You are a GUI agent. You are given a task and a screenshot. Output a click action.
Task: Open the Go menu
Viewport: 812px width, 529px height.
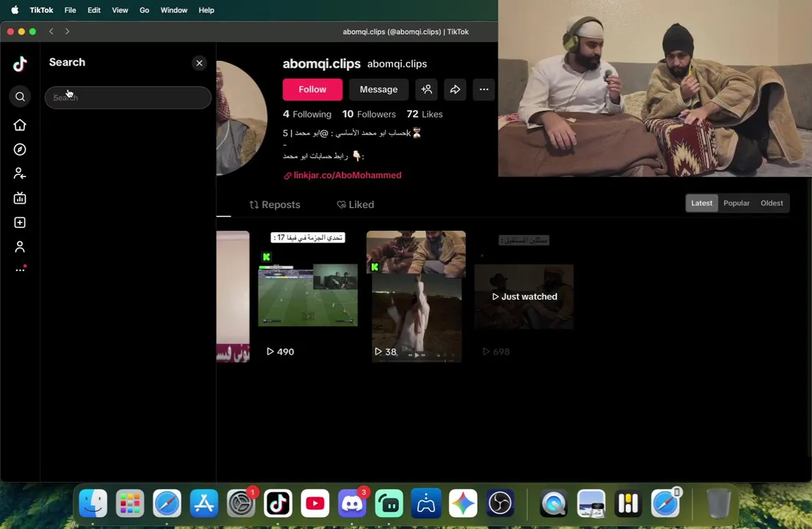[144, 10]
